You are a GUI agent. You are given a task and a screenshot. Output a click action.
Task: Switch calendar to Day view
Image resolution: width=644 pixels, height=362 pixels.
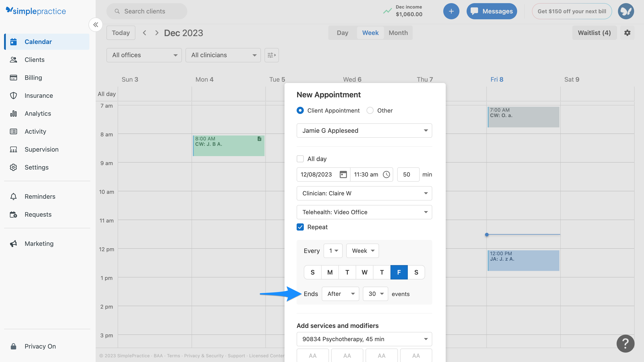[x=342, y=33]
